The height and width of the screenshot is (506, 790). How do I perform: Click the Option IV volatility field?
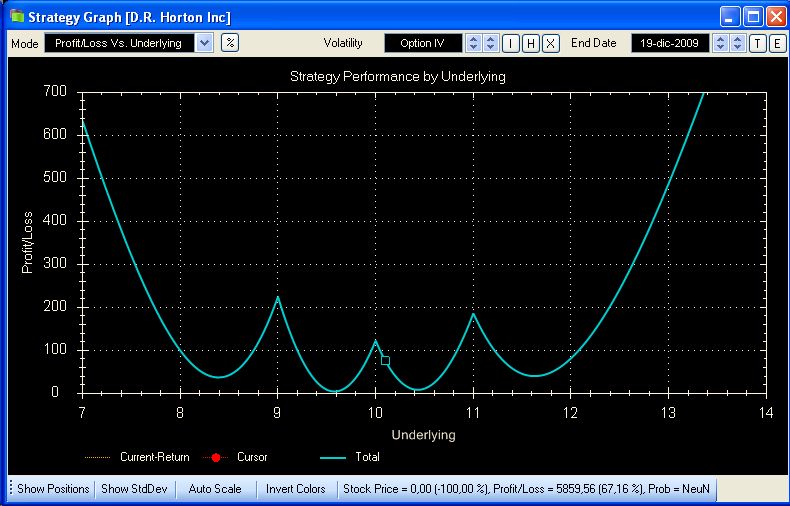(423, 43)
